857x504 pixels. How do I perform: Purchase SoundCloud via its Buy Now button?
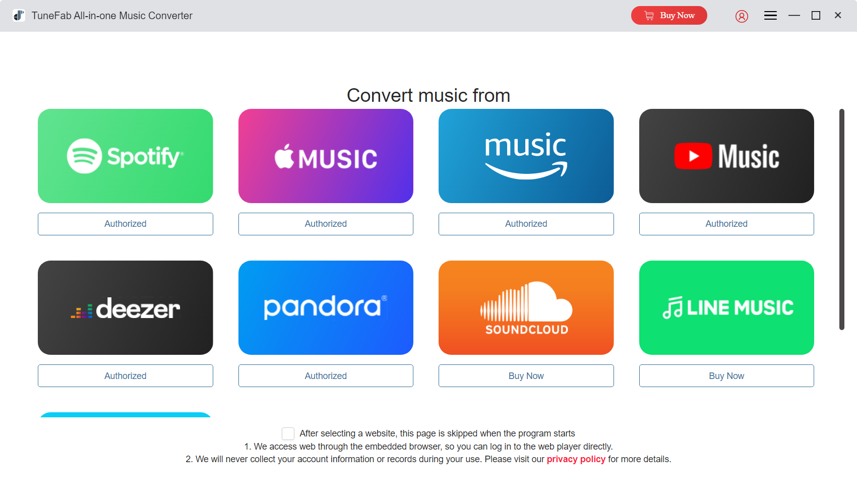tap(526, 375)
